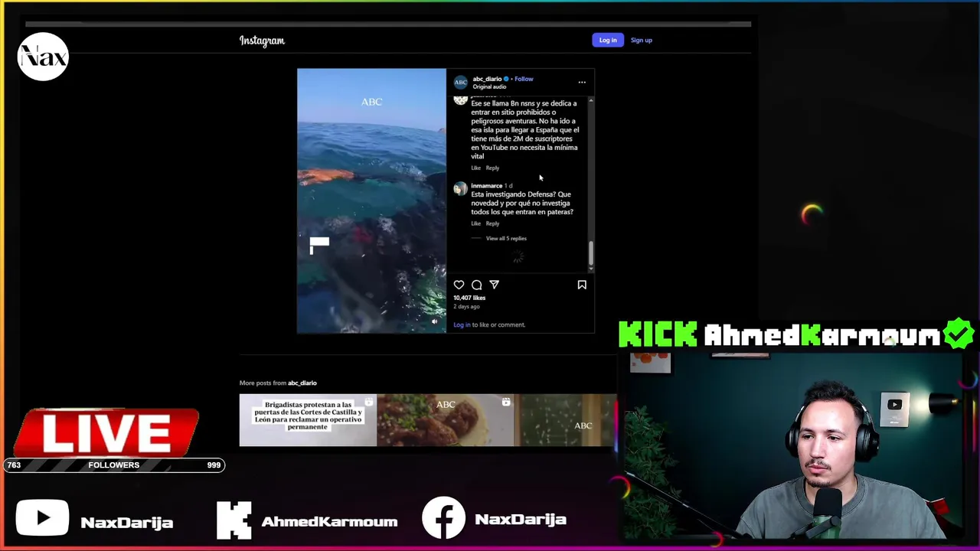The height and width of the screenshot is (551, 980).
Task: Reply to the comment about Bn nsns
Action: pyautogui.click(x=492, y=168)
